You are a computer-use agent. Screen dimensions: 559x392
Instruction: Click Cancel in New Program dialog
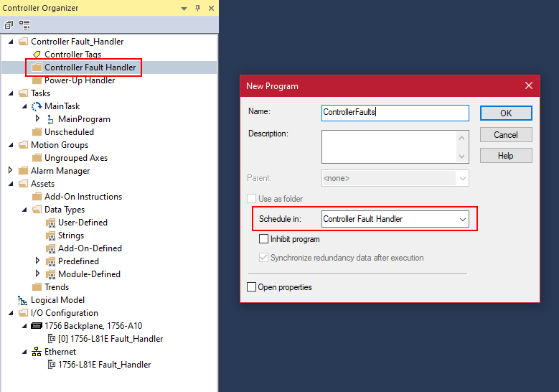tap(506, 135)
